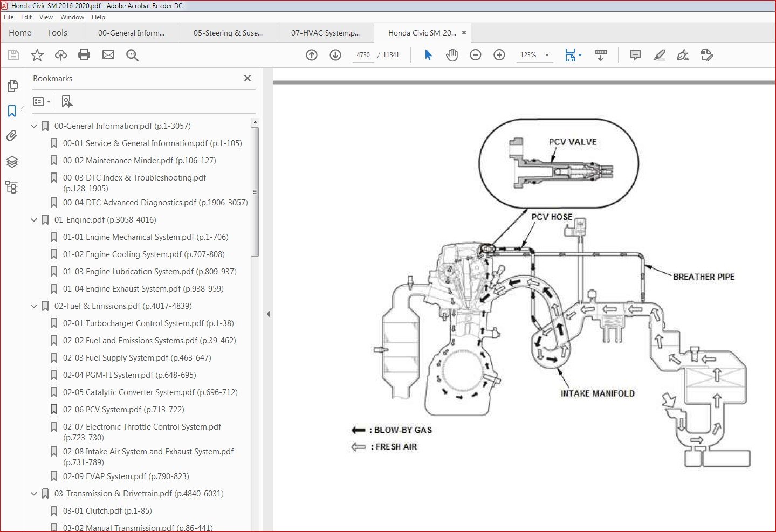The height and width of the screenshot is (532, 776).
Task: Toggle the Bookmarks side panel icon
Action: tap(12, 111)
